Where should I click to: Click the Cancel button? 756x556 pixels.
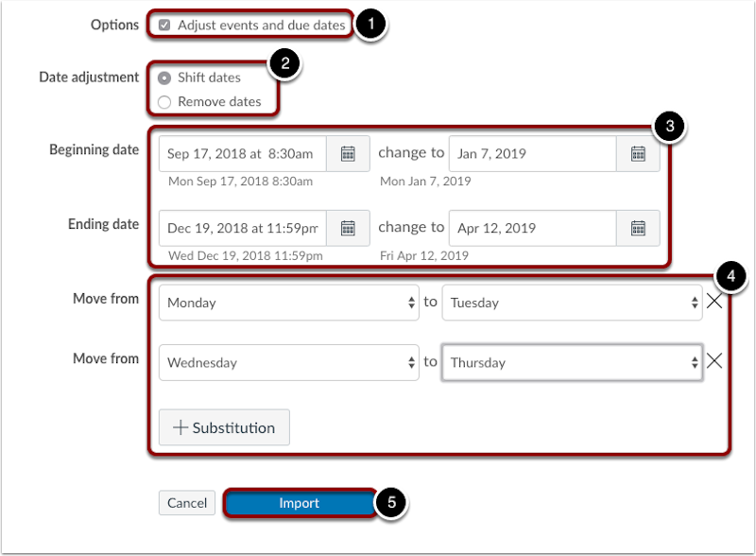pos(187,503)
